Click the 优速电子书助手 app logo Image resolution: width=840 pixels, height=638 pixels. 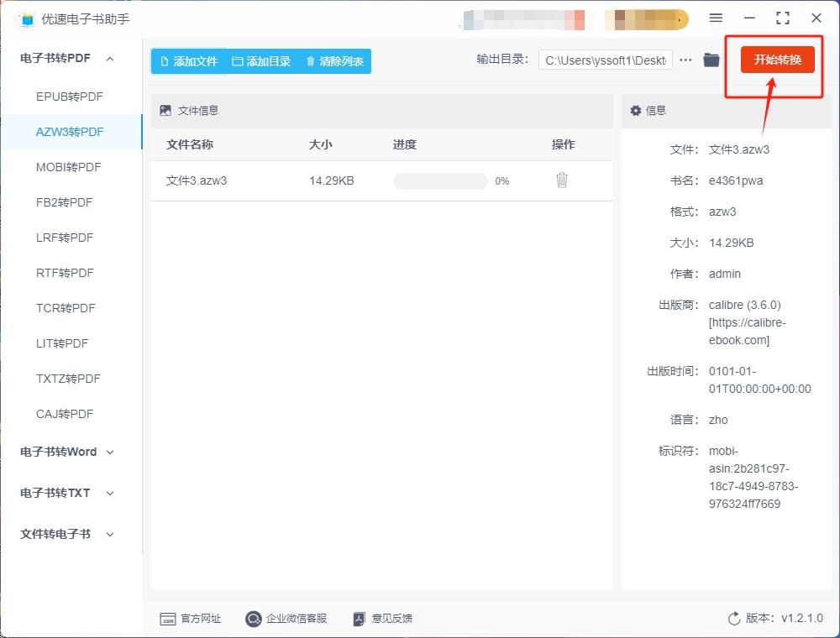(27, 19)
